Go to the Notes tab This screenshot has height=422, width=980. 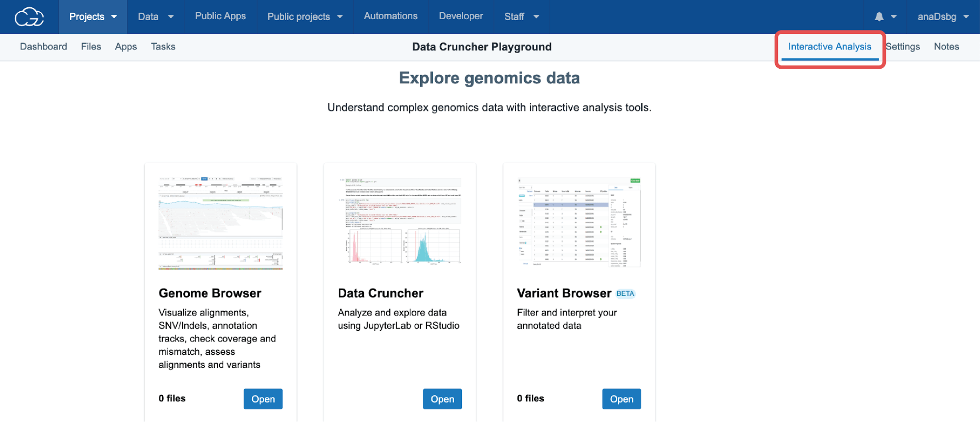point(946,47)
